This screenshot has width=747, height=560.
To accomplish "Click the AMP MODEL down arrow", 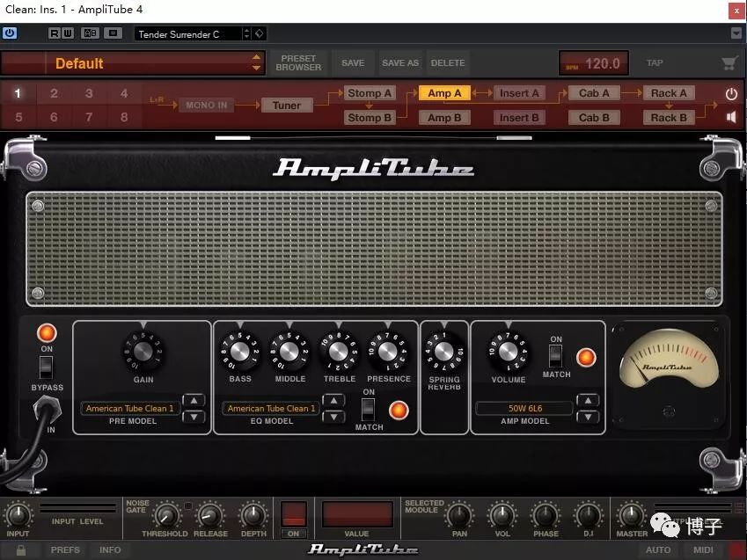I will pyautogui.click(x=589, y=417).
